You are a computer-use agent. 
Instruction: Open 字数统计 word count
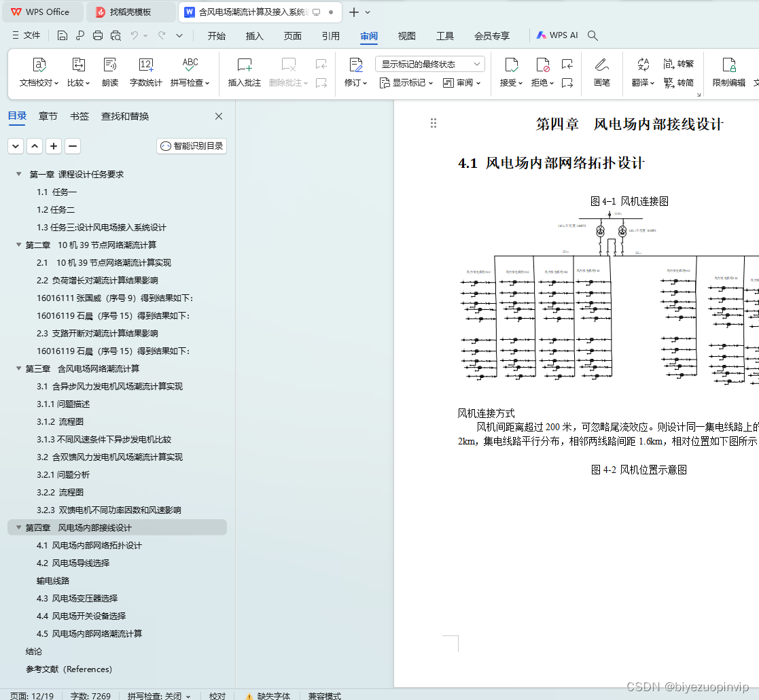click(x=145, y=73)
